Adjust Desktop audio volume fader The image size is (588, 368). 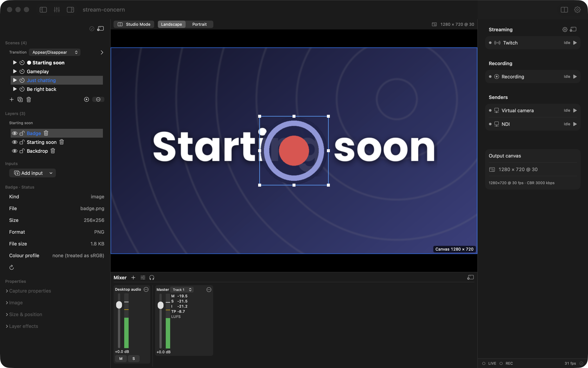point(119,305)
